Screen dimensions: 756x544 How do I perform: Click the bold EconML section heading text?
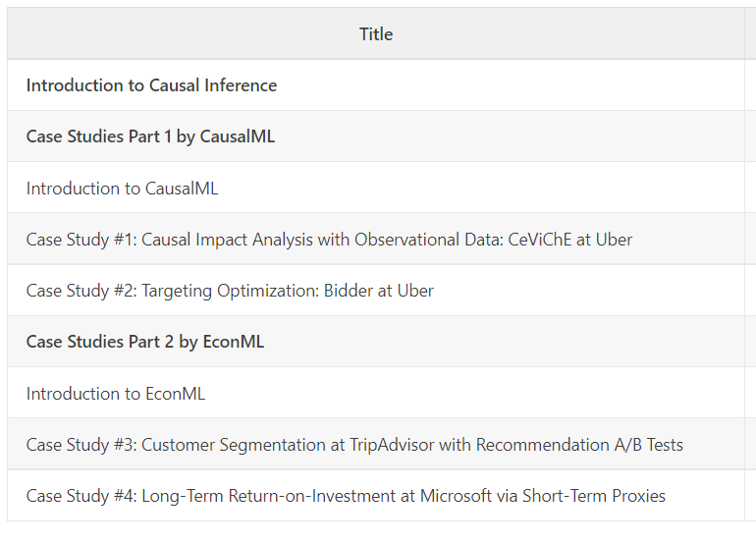pyautogui.click(x=233, y=342)
